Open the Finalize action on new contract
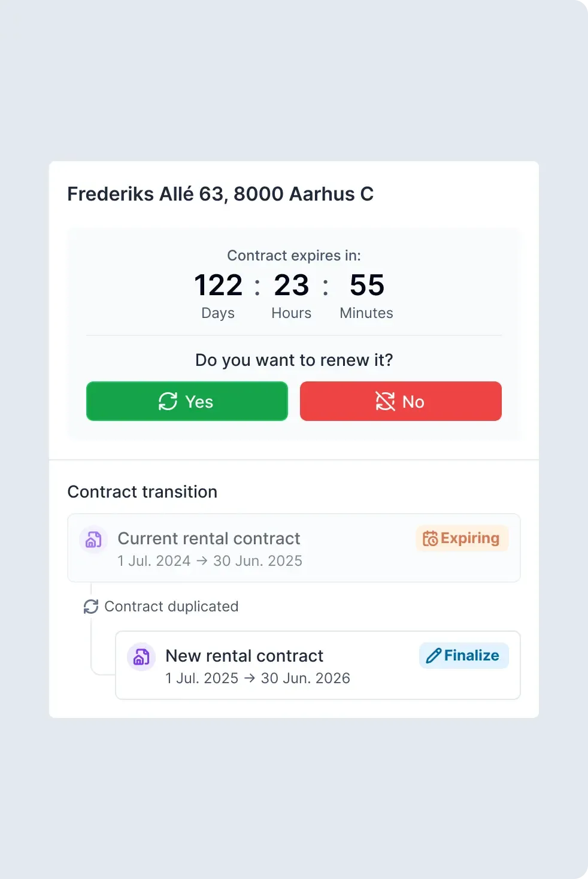This screenshot has width=588, height=879. (464, 656)
